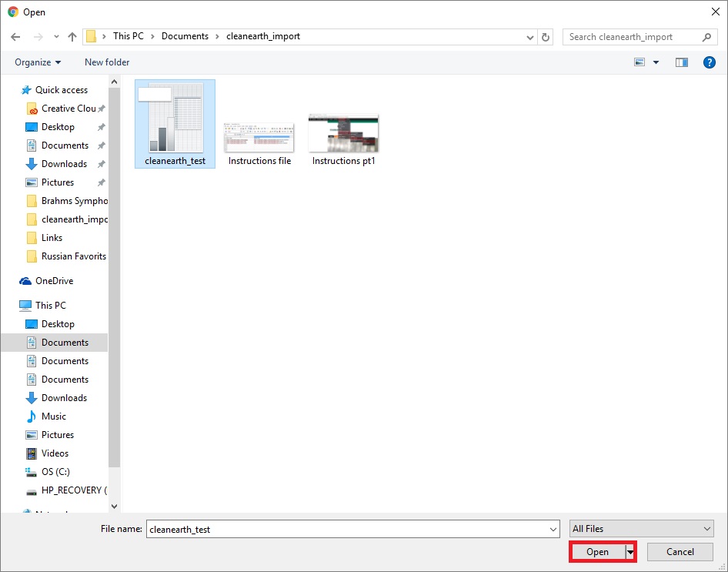The width and height of the screenshot is (728, 572).
Task: Create a New folder
Action: (107, 62)
